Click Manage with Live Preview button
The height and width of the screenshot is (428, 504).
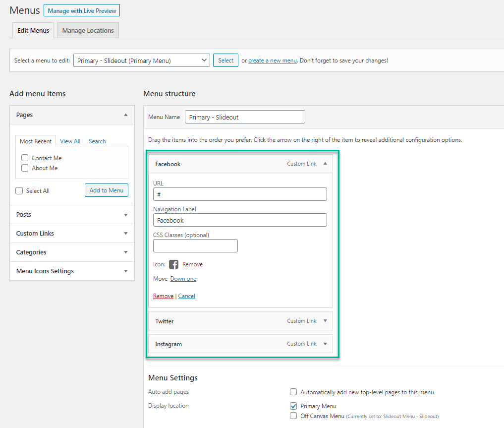pyautogui.click(x=82, y=10)
